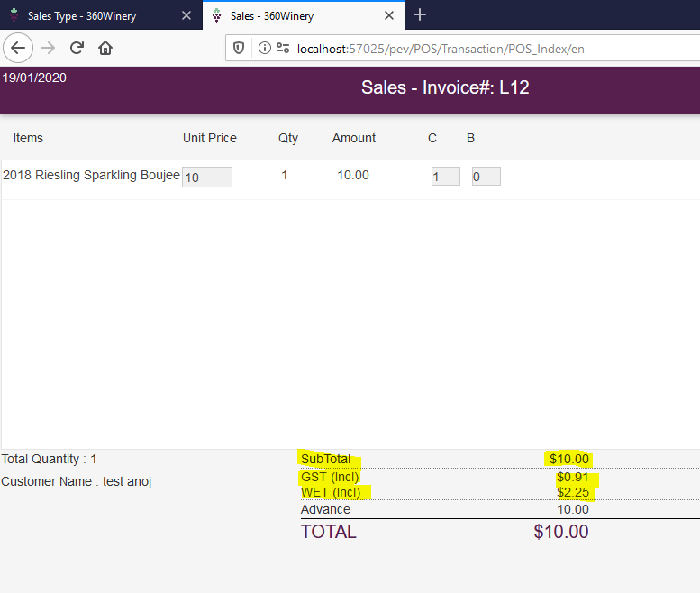This screenshot has width=700, height=593.
Task: Click the date 19/01/2020
Action: pyautogui.click(x=34, y=78)
